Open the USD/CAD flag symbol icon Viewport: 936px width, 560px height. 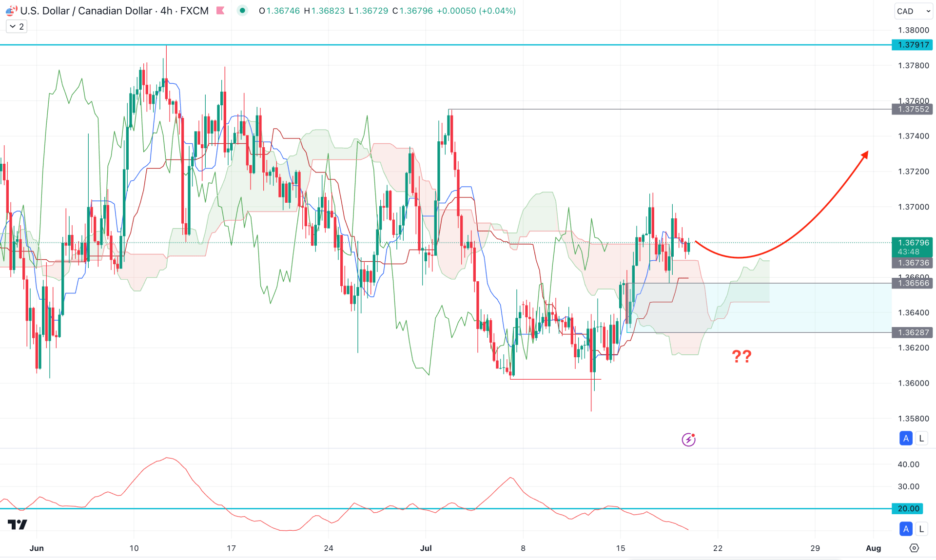(11, 11)
